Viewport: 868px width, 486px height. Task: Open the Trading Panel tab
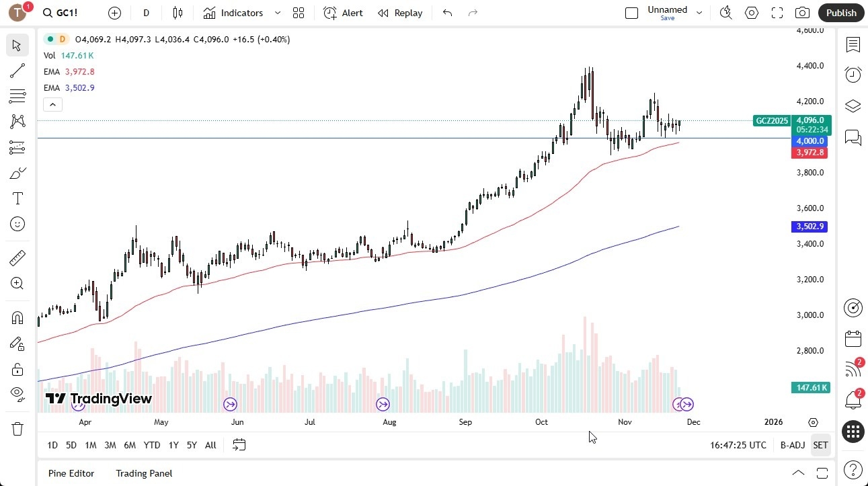[143, 473]
